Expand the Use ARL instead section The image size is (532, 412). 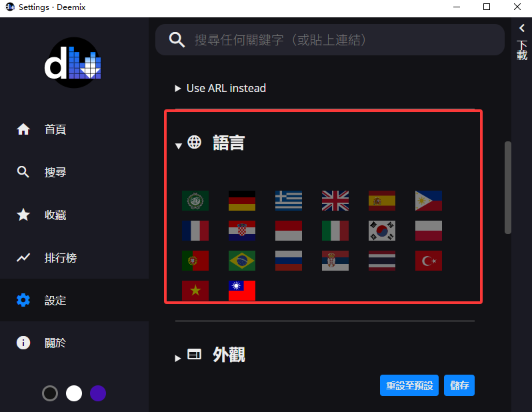click(221, 88)
